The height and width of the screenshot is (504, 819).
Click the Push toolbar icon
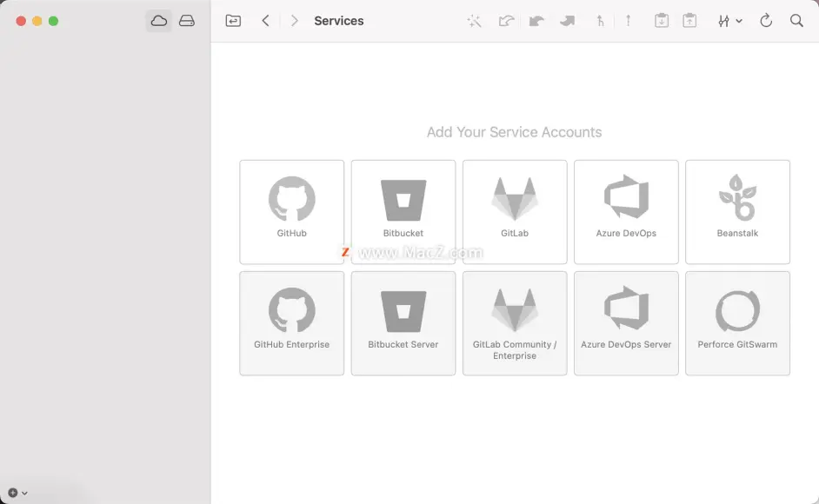click(x=567, y=21)
